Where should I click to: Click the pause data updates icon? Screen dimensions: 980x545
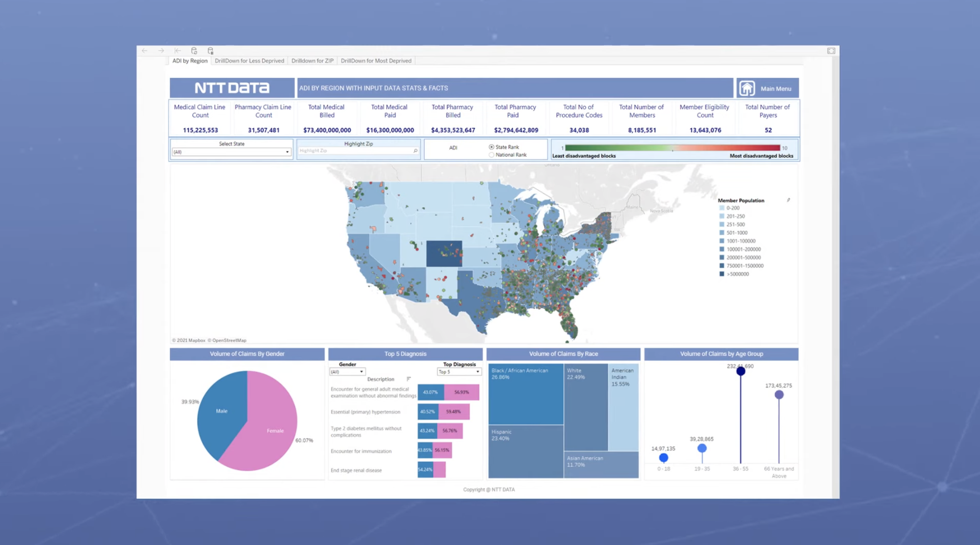pyautogui.click(x=210, y=51)
